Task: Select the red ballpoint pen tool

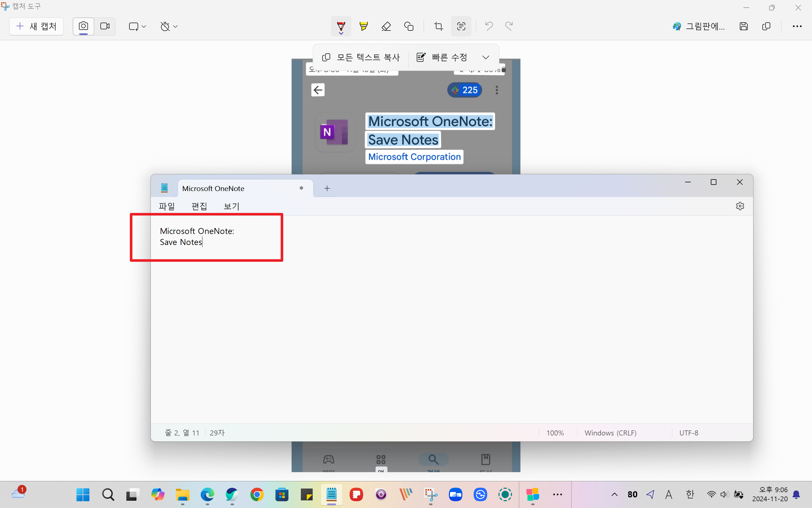Action: (341, 26)
